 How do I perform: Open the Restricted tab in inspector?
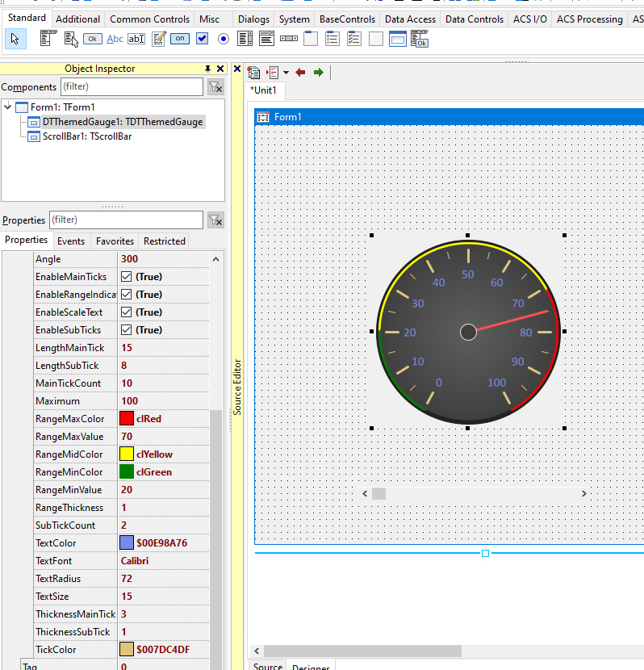[165, 241]
